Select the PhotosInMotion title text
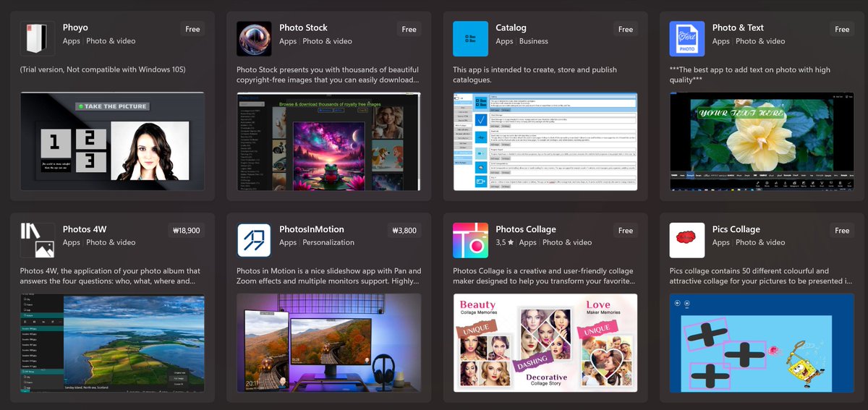 point(312,229)
